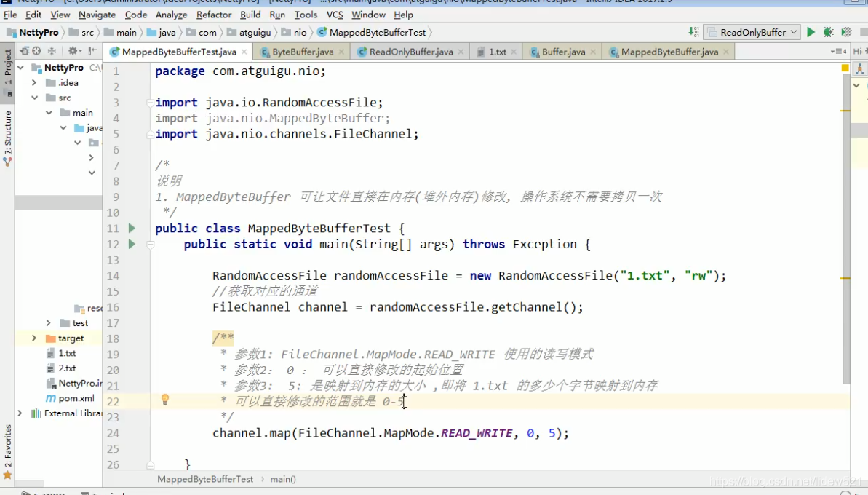Close the ByteBuffer.java tab

(x=341, y=52)
